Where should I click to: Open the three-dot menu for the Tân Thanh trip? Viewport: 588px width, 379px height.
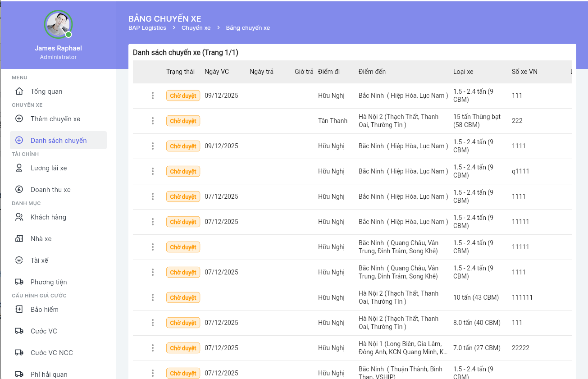coord(153,121)
